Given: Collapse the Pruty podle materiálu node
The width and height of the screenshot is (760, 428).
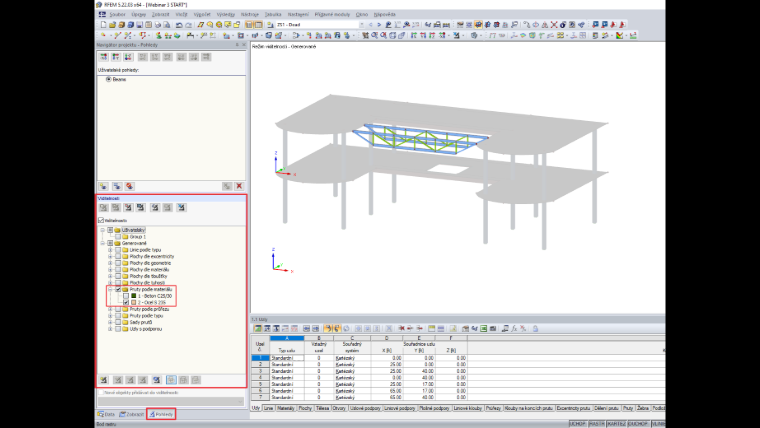Looking at the screenshot, I should tap(110, 289).
